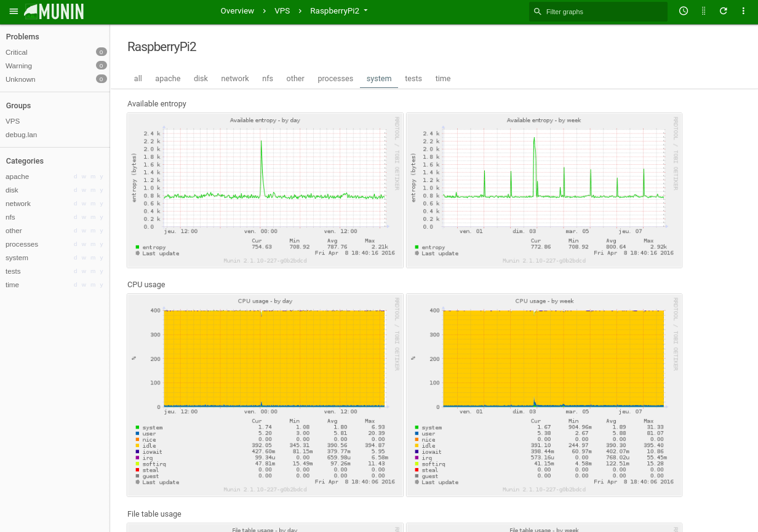Open the Available entropy by week graph
This screenshot has height=532, width=758.
[x=544, y=190]
